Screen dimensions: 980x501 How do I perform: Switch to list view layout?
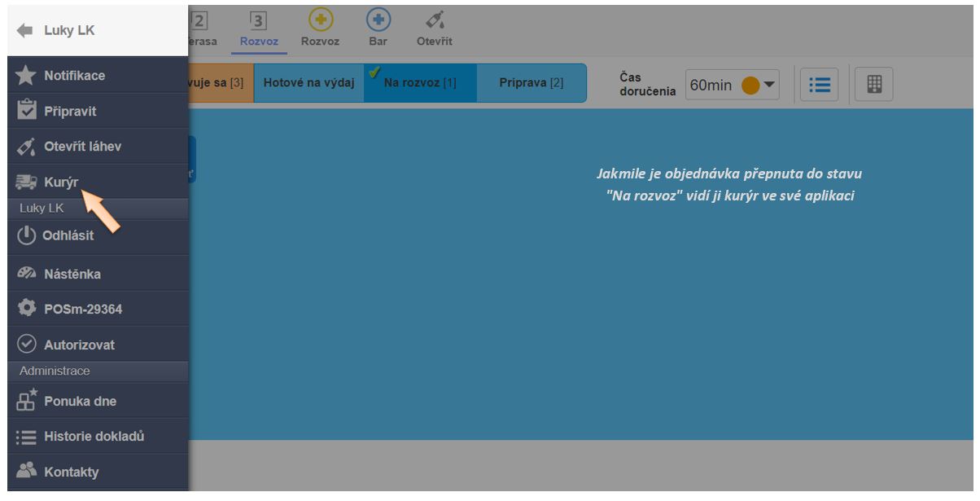(819, 85)
